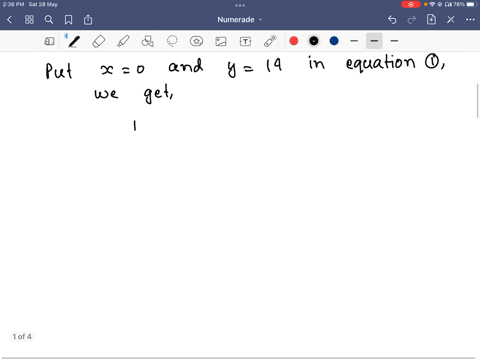Toggle read-only zoom window tool

49,41
